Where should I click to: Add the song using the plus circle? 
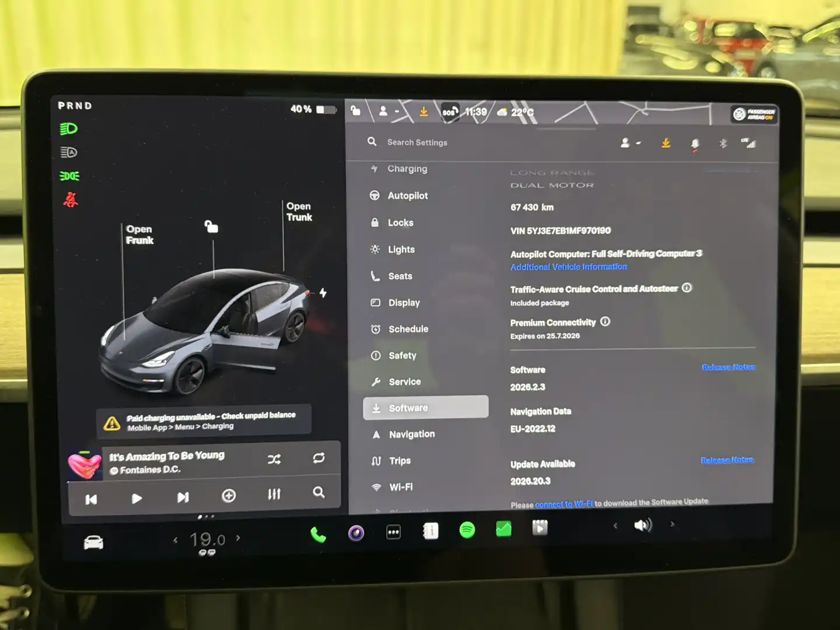tap(229, 495)
